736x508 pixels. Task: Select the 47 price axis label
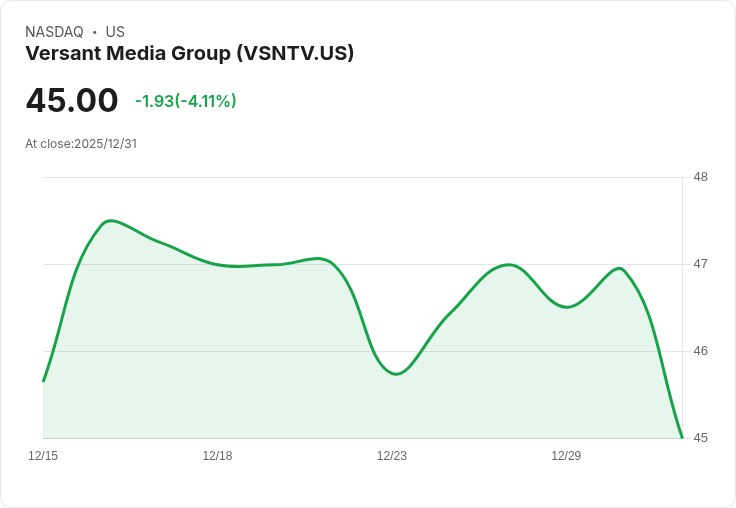700,264
